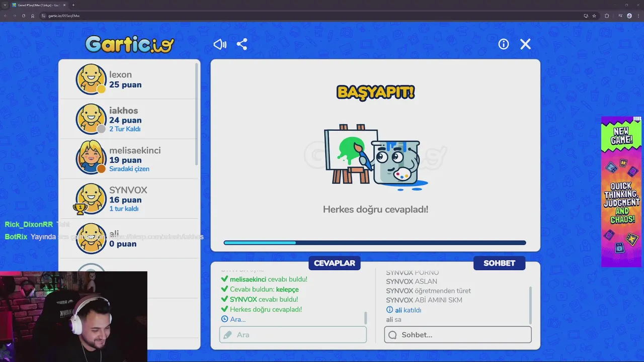
Task: Focus the Sohbet chat input field
Action: pyautogui.click(x=458, y=335)
